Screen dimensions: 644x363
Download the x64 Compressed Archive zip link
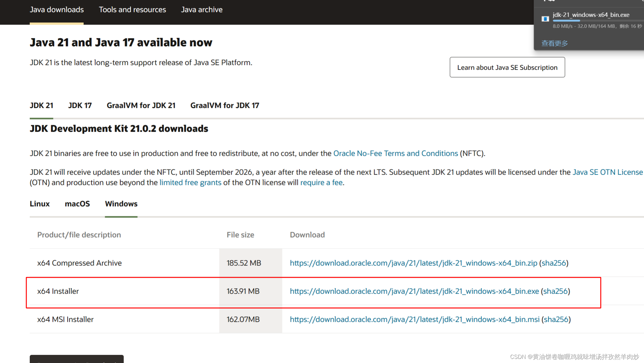(x=413, y=263)
